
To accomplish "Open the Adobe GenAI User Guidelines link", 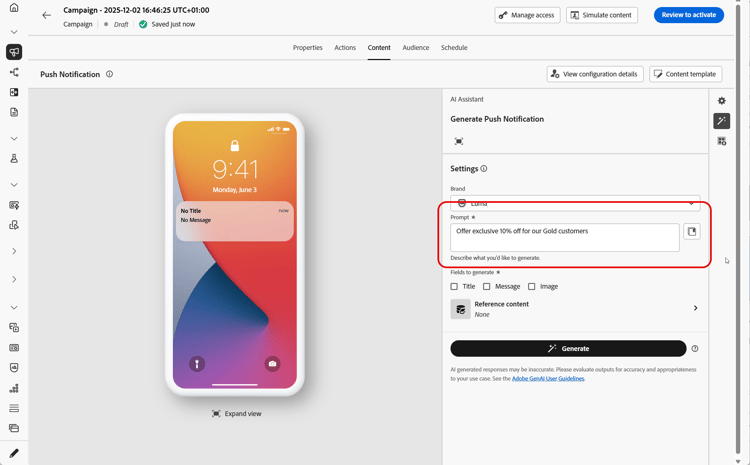I will pyautogui.click(x=548, y=378).
